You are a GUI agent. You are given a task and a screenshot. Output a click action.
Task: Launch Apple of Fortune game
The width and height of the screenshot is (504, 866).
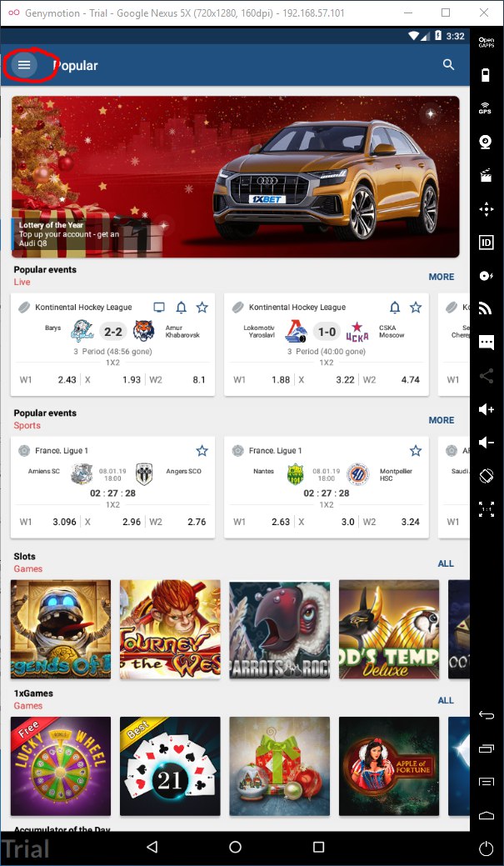click(x=389, y=766)
